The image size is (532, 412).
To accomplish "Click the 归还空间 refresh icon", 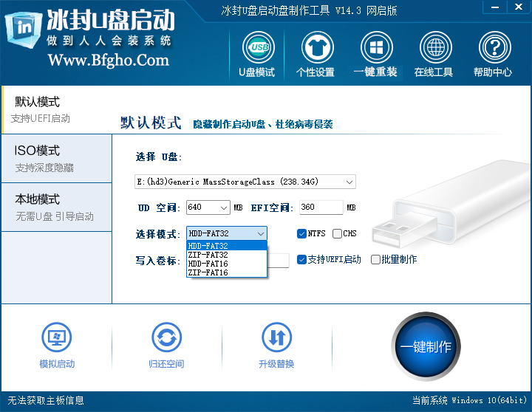I will [x=166, y=337].
